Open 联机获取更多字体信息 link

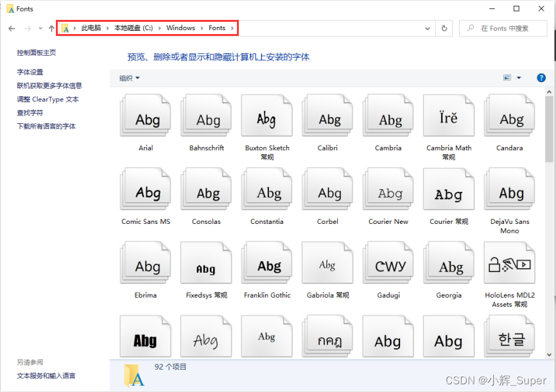(x=49, y=85)
